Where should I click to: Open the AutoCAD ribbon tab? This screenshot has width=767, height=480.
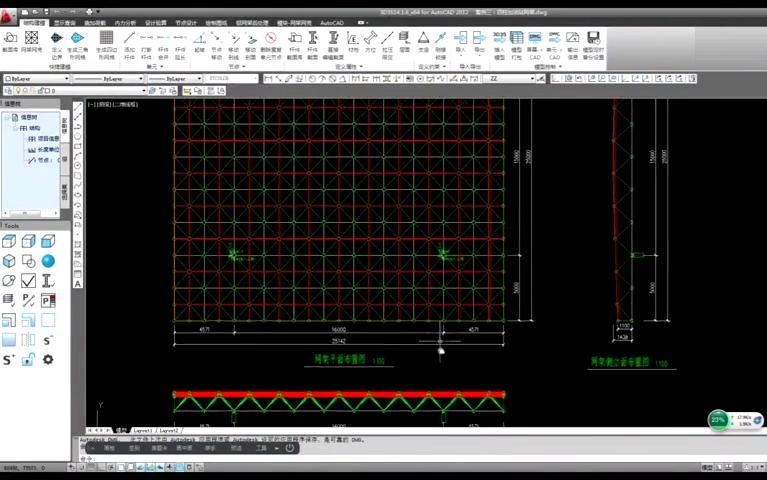[x=332, y=21]
